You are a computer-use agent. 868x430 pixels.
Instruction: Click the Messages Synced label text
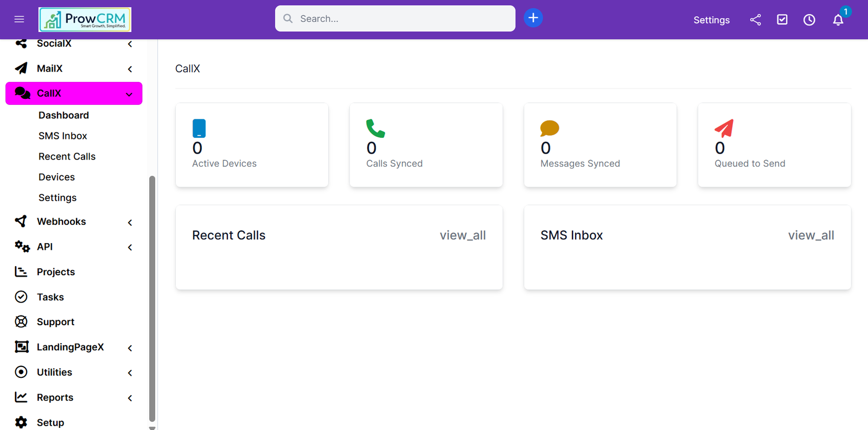point(580,163)
